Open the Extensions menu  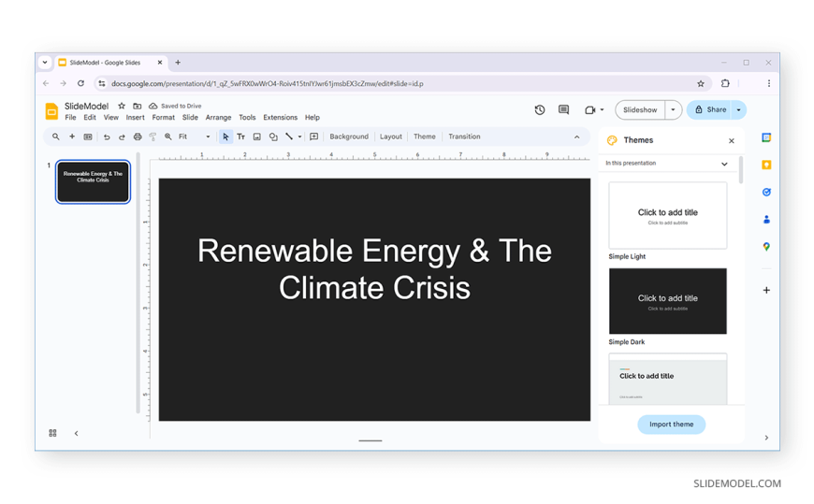(x=281, y=118)
